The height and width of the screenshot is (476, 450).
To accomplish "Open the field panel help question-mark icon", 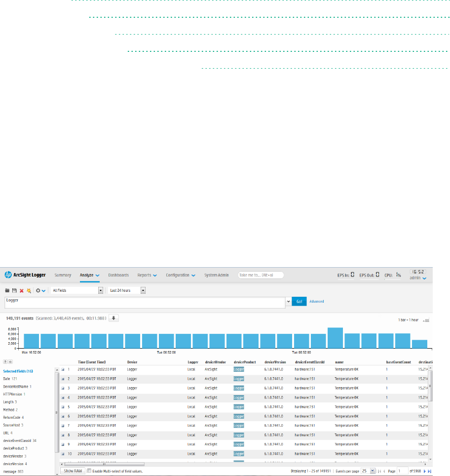I will click(5, 361).
